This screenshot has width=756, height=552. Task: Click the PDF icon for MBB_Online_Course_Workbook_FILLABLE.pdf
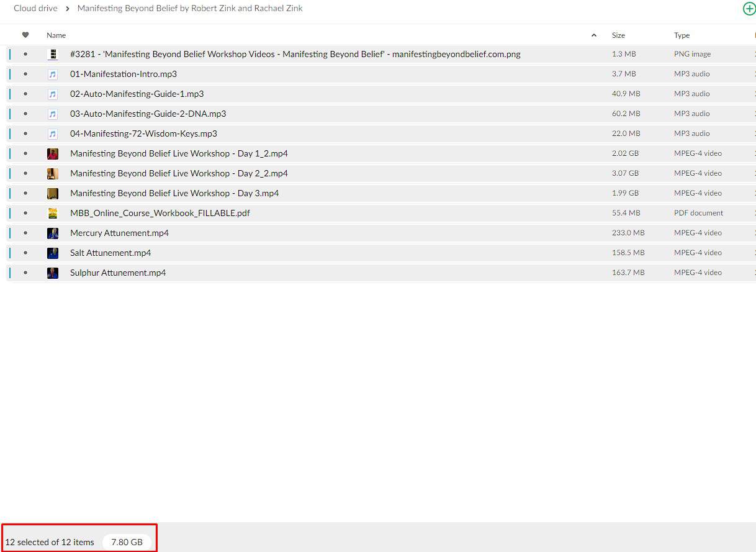(x=53, y=213)
